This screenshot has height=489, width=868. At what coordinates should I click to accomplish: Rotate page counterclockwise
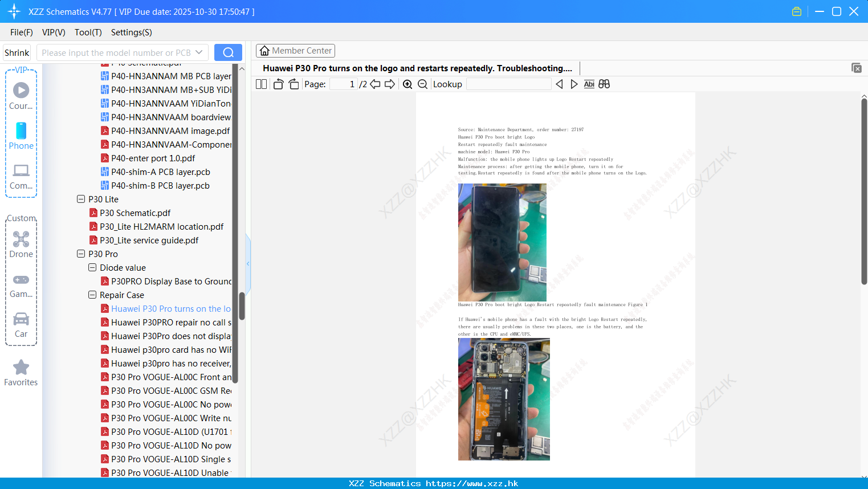[x=278, y=84]
